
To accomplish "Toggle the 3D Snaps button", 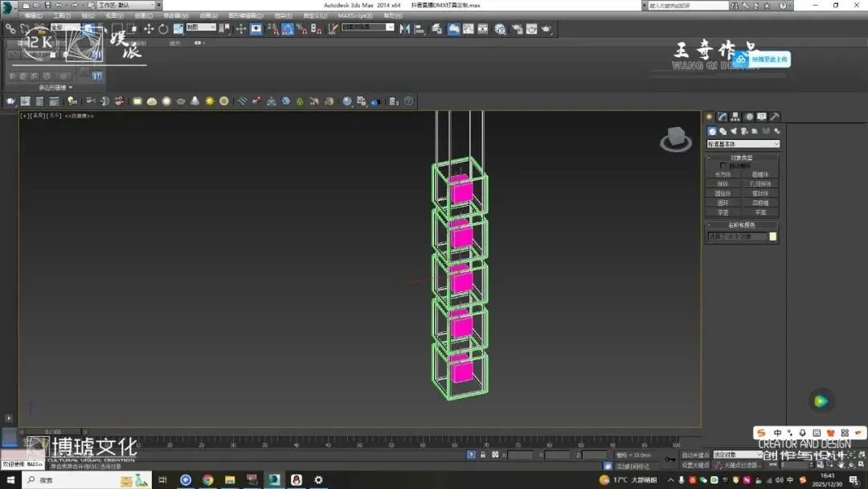I will click(x=272, y=29).
